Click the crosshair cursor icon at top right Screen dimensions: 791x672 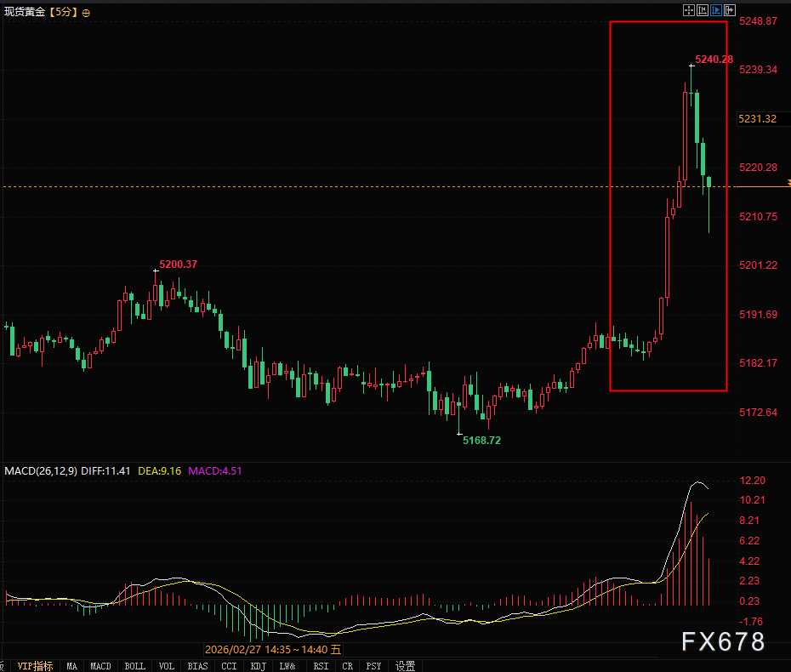coord(688,10)
